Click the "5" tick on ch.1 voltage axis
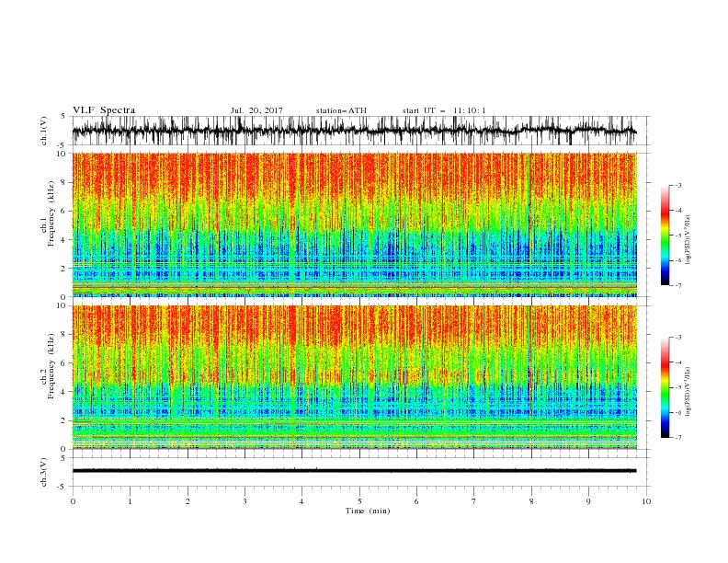Viewport: 728px width, 563px height. [63, 117]
